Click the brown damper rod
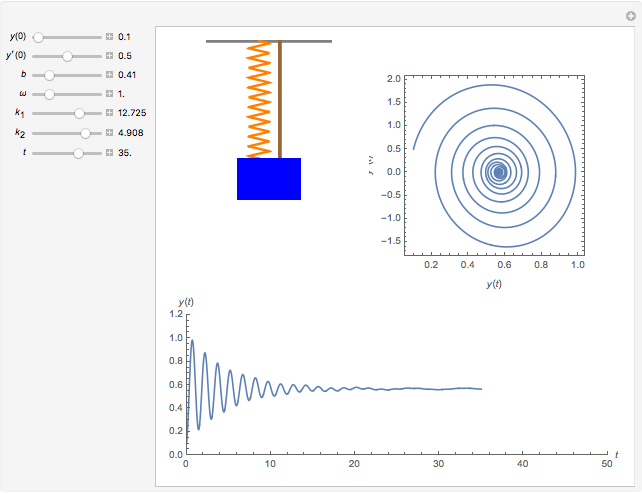This screenshot has height=494, width=642. (x=280, y=99)
